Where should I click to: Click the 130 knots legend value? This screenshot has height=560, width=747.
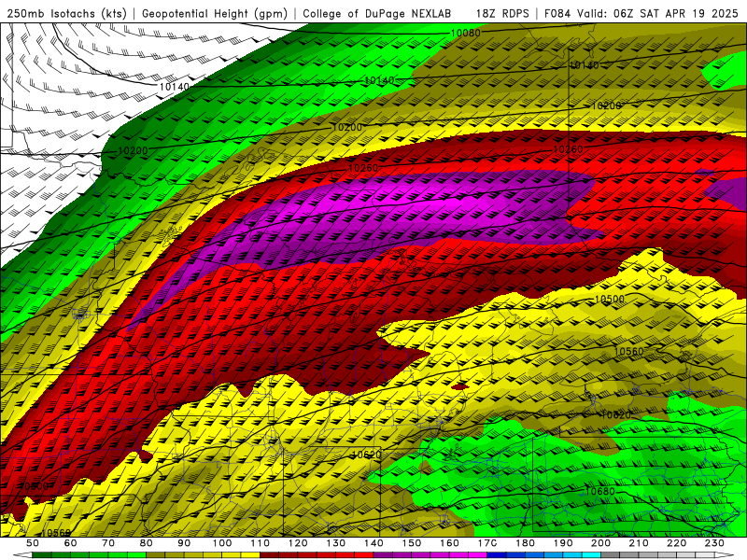336,543
